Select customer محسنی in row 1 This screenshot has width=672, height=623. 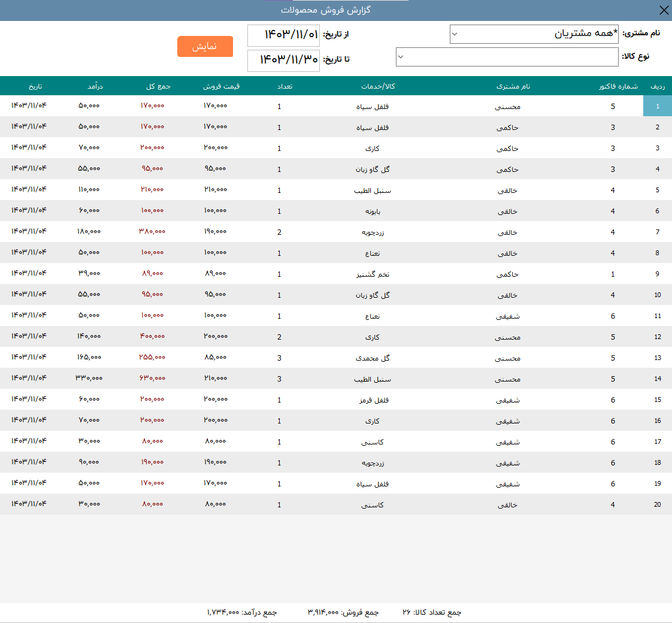coord(507,107)
